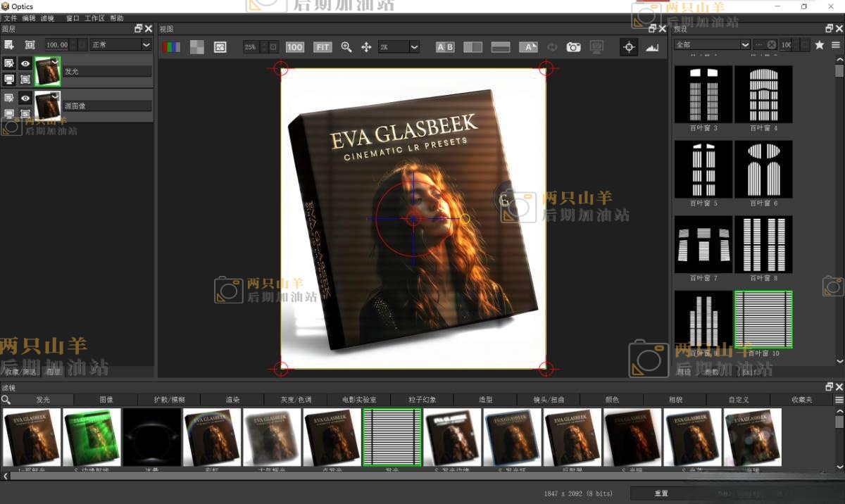
Task: Toggle visibility of the 源图像 layer
Action: click(25, 98)
